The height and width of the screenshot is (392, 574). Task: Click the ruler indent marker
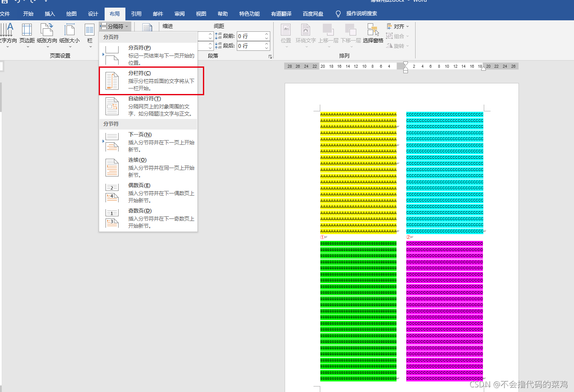click(405, 67)
